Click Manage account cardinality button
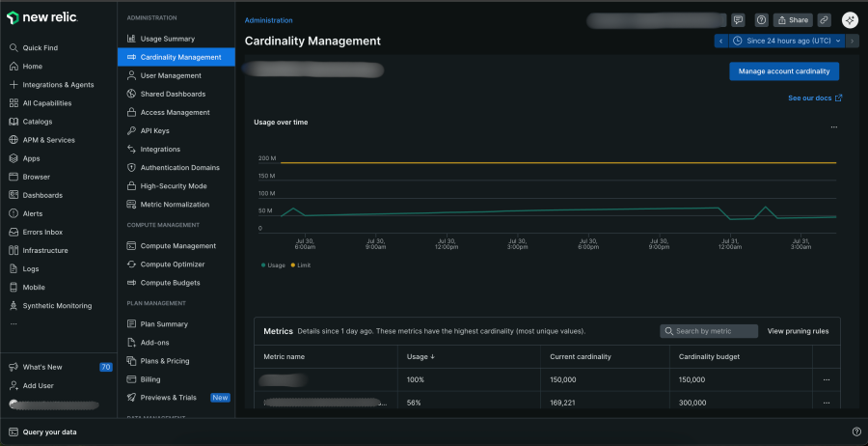 (784, 71)
